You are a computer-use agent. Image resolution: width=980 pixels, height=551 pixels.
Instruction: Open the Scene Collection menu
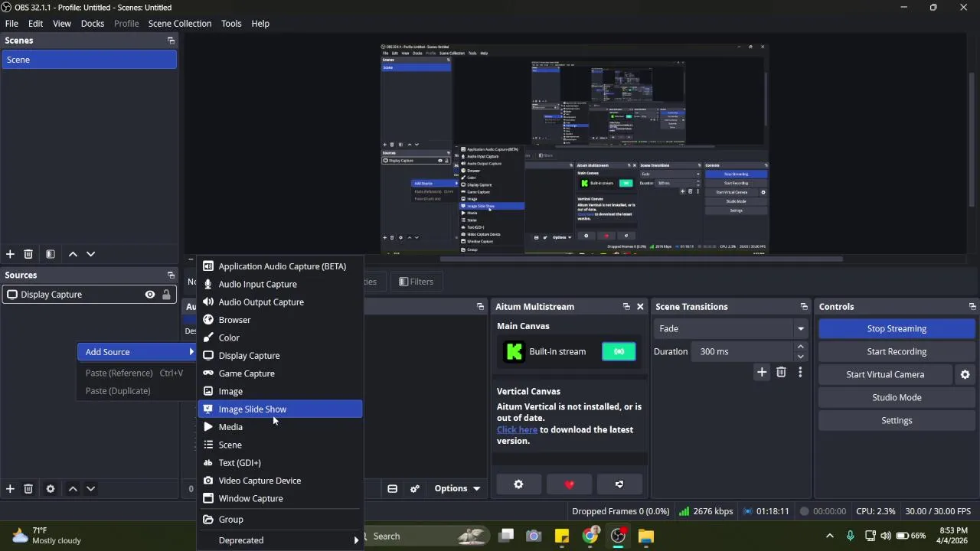(x=180, y=24)
